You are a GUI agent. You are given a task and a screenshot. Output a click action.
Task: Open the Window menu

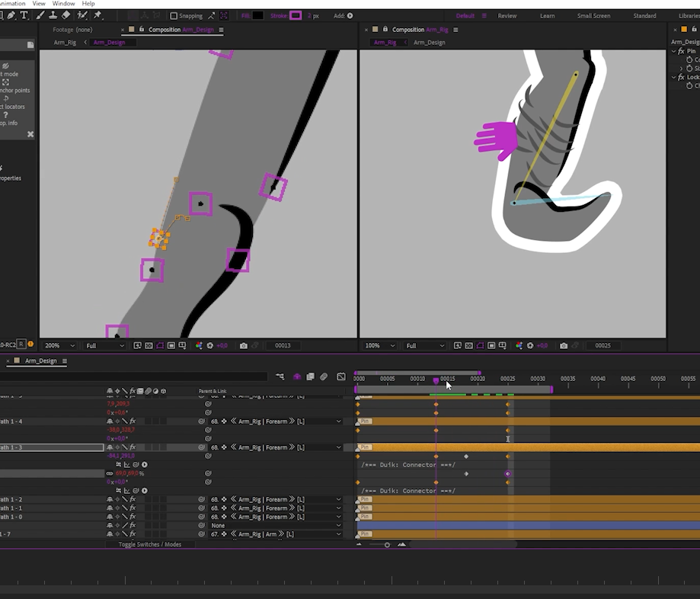(x=63, y=4)
